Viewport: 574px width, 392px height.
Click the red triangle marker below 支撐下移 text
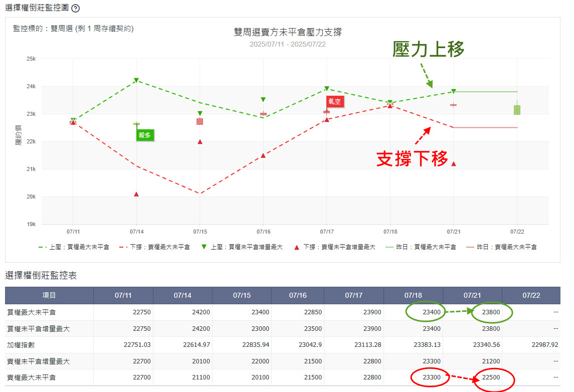point(453,164)
